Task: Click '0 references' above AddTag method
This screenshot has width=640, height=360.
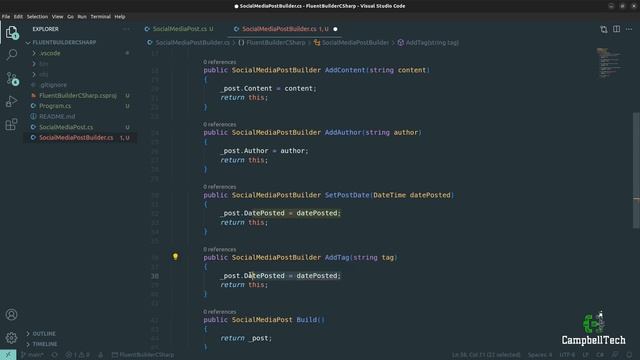Action: (220, 249)
